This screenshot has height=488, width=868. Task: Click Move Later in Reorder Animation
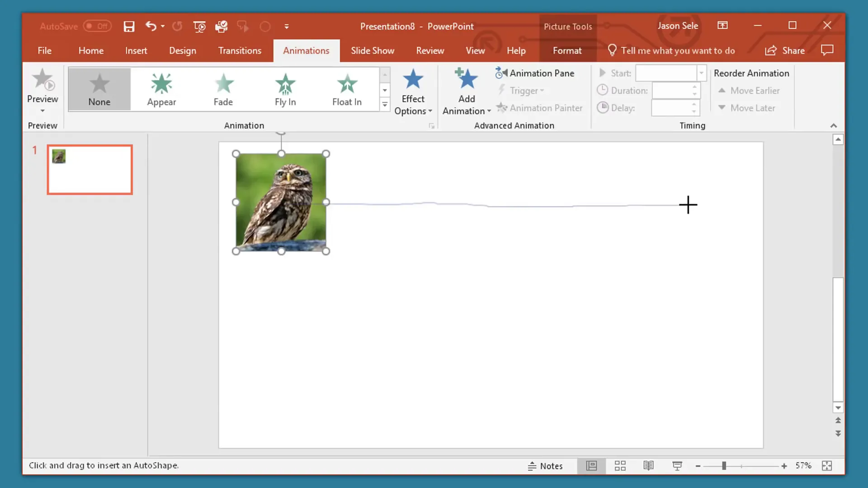click(747, 108)
